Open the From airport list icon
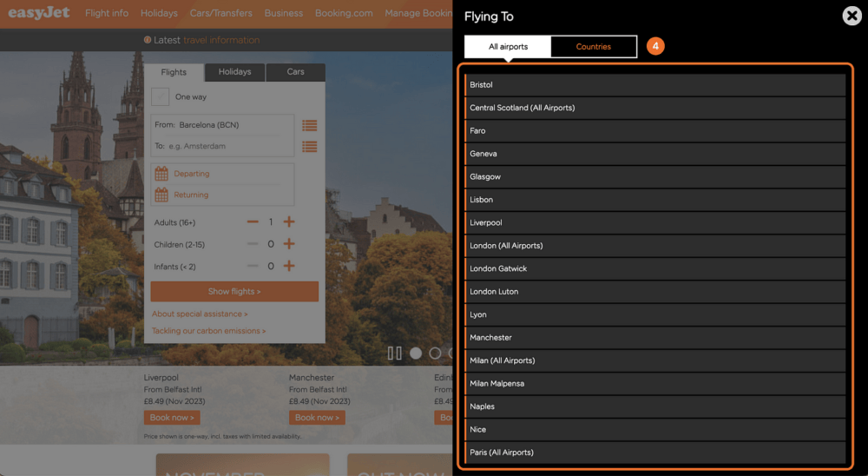868x476 pixels. point(310,125)
